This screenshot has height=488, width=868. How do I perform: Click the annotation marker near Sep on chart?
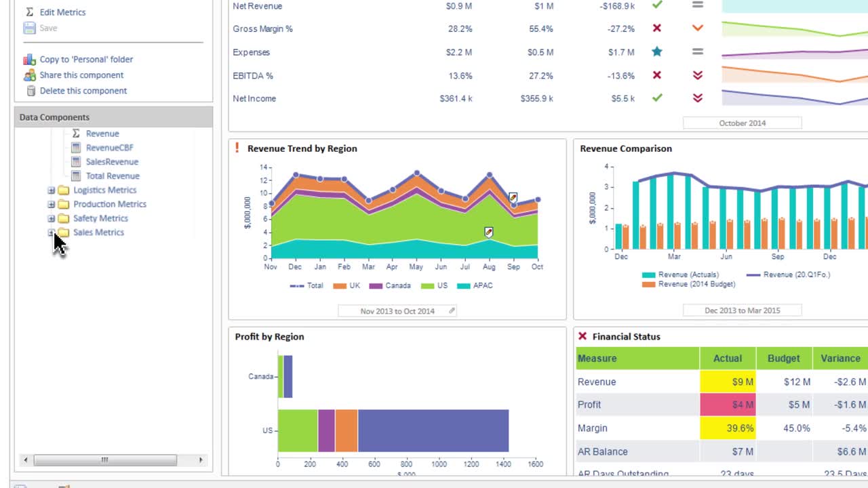[x=513, y=198]
